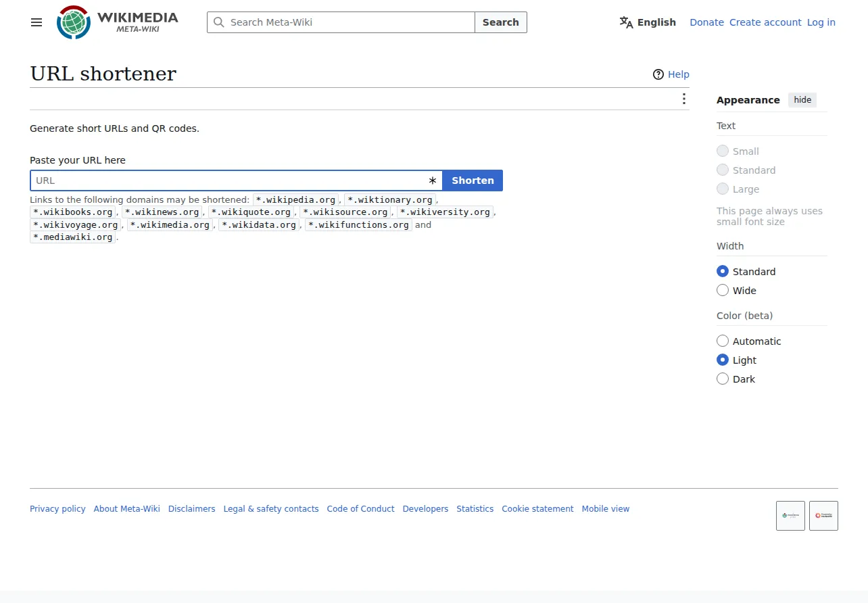Click the *.wikivoyage.org domain text
868x603 pixels.
76,225
